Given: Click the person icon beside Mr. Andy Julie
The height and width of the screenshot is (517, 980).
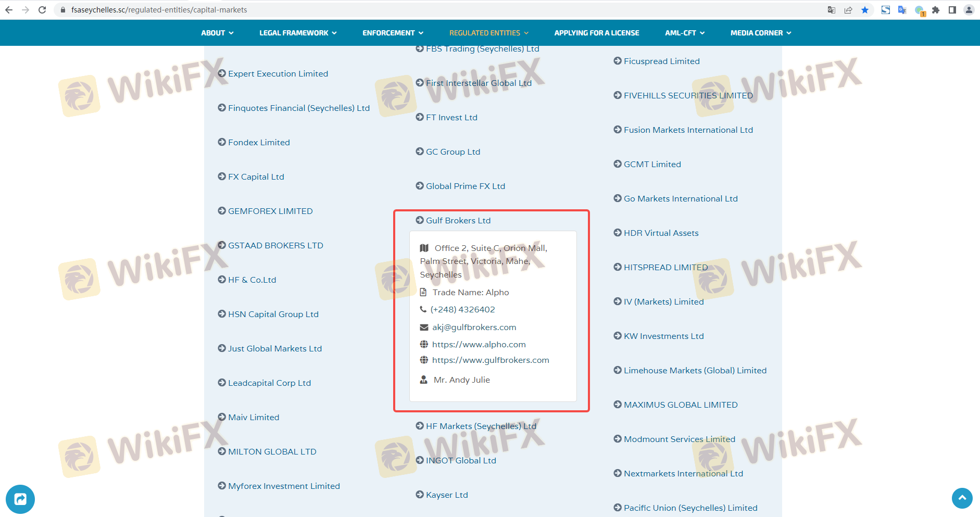Looking at the screenshot, I should click(x=424, y=380).
